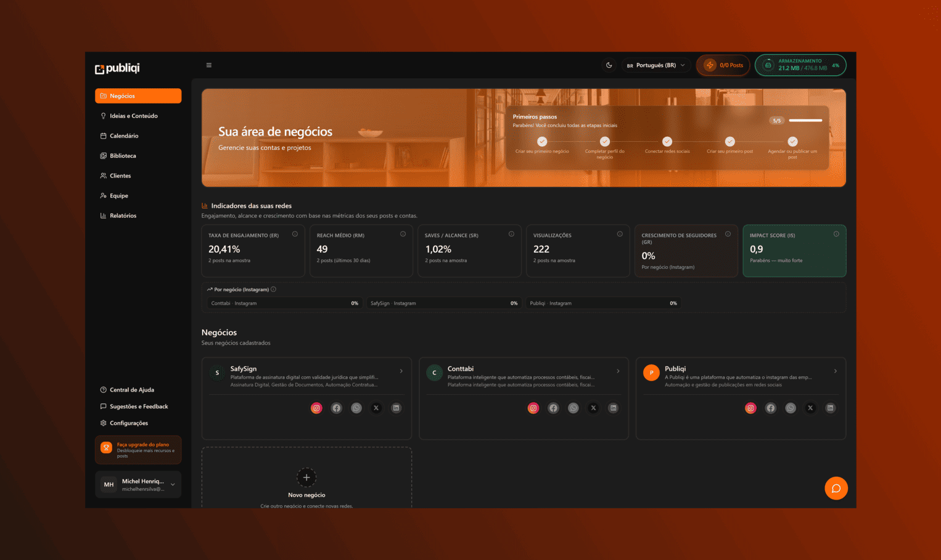Toggle dark mode with the moon icon

[x=609, y=65]
